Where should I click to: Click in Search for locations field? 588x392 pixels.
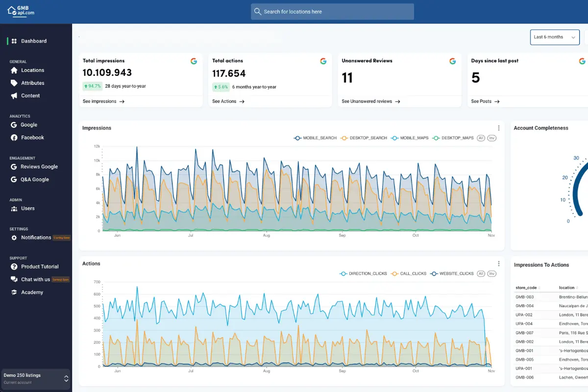coord(332,12)
